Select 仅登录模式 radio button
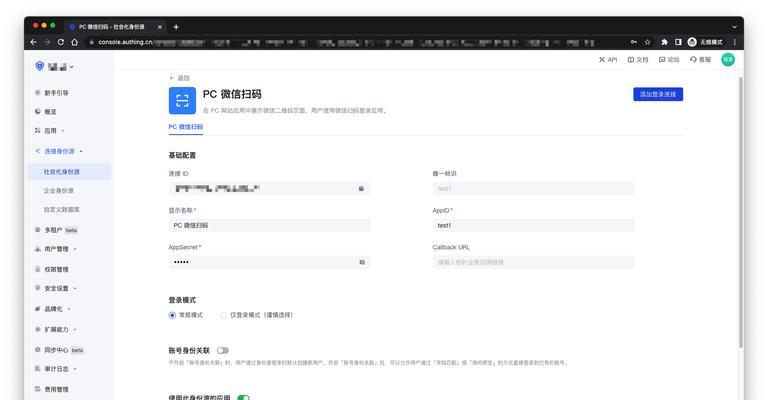This screenshot has height=400, width=768. [223, 315]
